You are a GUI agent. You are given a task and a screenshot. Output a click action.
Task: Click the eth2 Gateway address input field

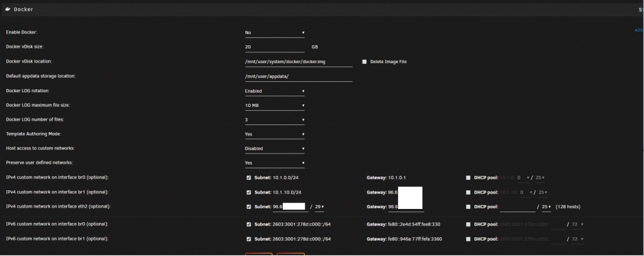pyautogui.click(x=406, y=206)
